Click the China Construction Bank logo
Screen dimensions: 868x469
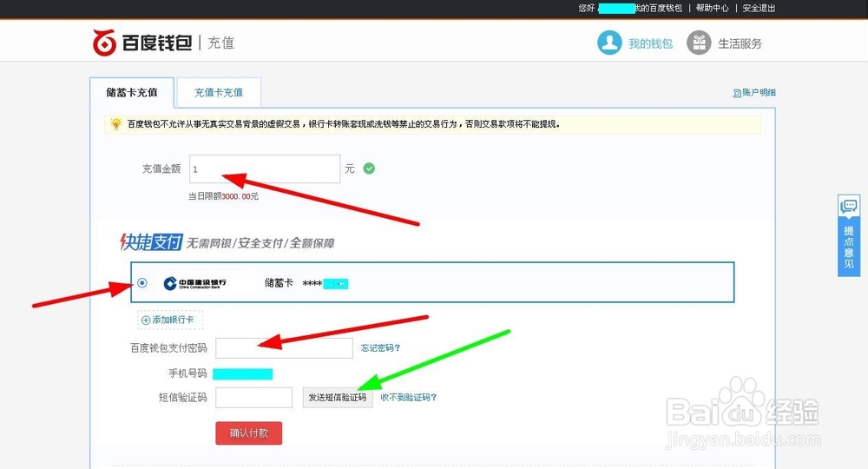click(x=194, y=283)
